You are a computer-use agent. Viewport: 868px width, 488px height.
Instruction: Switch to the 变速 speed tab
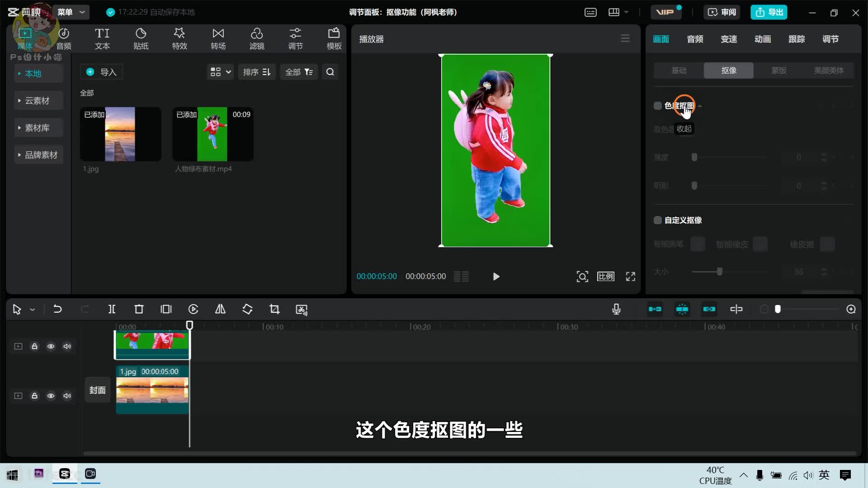click(729, 39)
